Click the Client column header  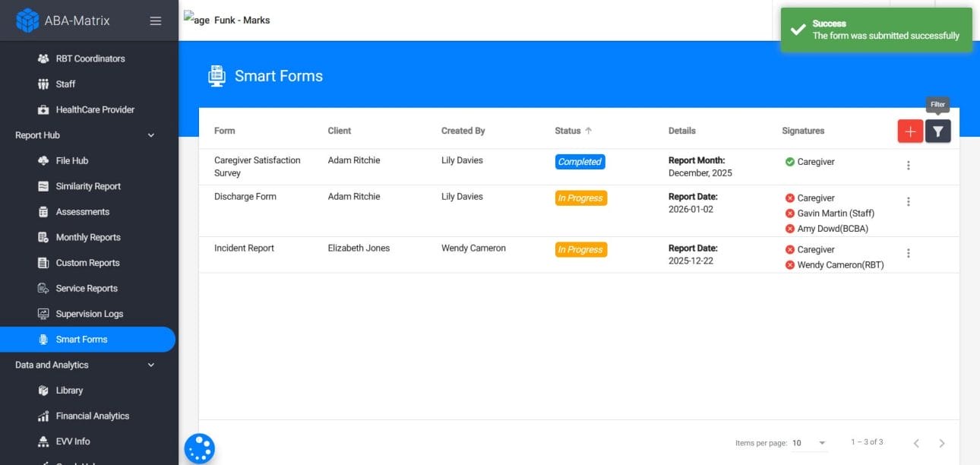[340, 131]
